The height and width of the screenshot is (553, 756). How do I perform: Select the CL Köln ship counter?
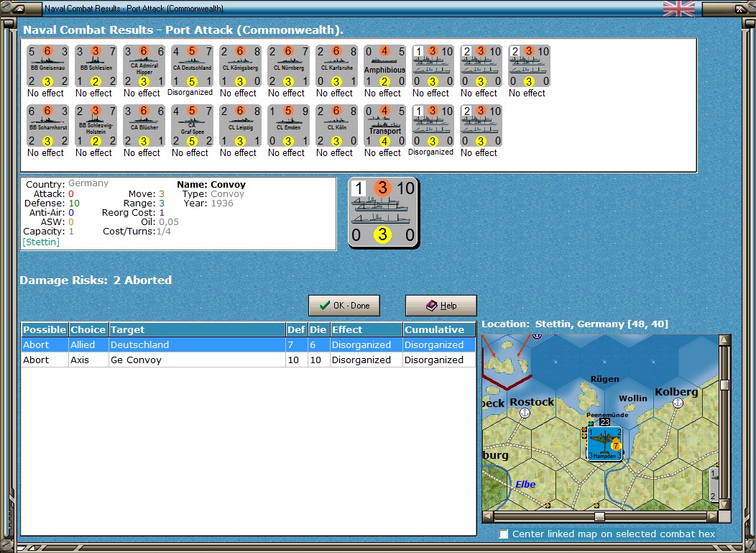(336, 125)
